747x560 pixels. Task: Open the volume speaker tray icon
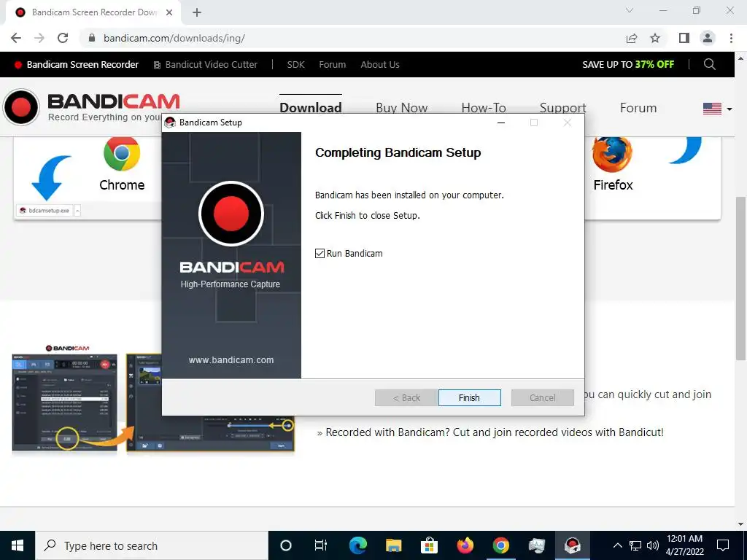click(653, 545)
